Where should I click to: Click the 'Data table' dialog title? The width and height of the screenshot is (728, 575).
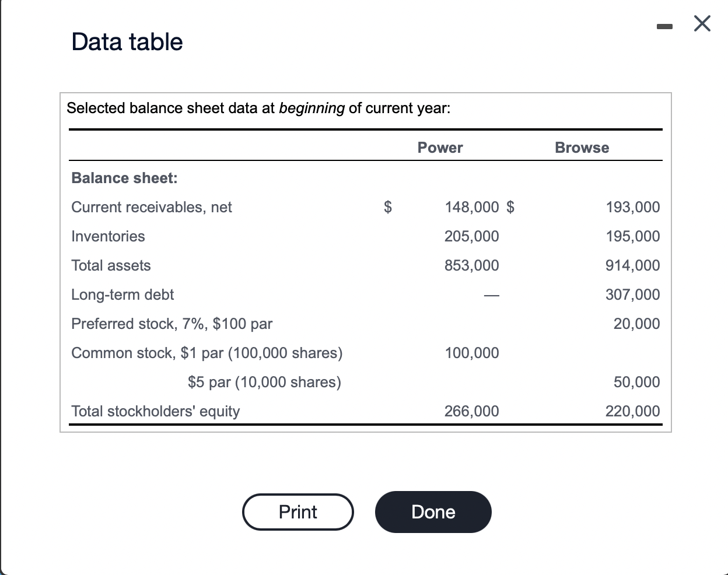click(127, 42)
